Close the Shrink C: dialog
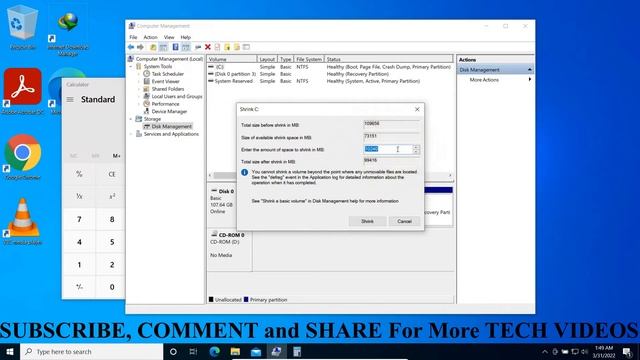Screen dimensions: 640x360 point(417,109)
